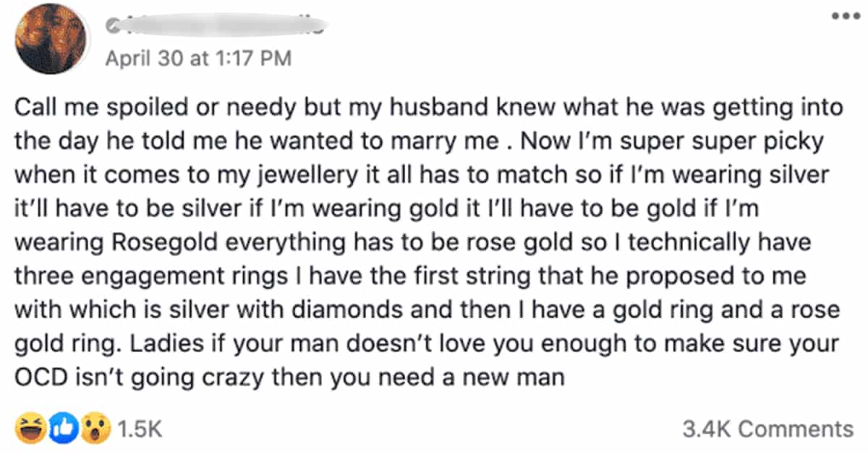Click the laughing Haha reaction emoji
Viewport: 868px width, 454px height.
[x=29, y=429]
